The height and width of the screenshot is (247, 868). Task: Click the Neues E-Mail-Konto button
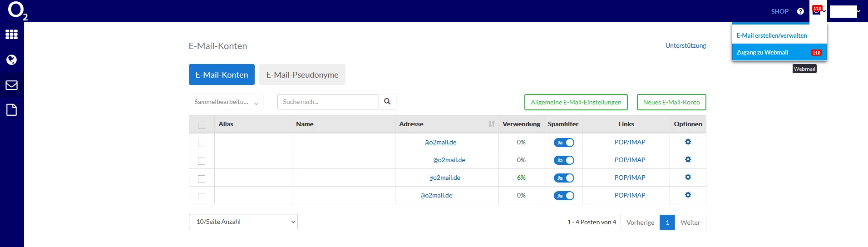coord(671,102)
